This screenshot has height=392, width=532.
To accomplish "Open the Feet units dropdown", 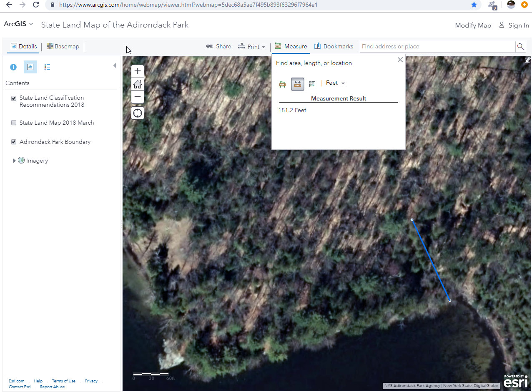I will coord(335,83).
